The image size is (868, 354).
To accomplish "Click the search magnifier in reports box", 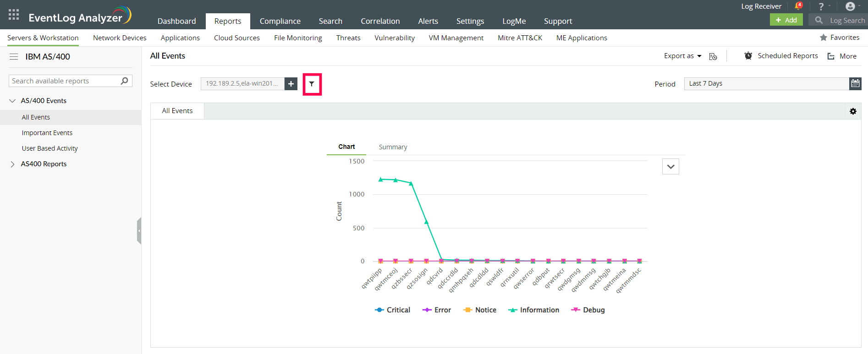I will (x=124, y=81).
